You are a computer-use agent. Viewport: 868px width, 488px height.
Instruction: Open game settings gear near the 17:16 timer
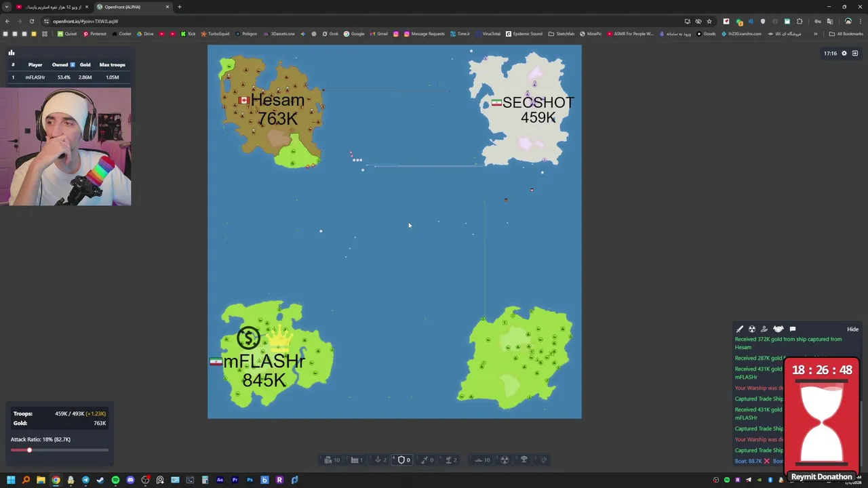[844, 53]
